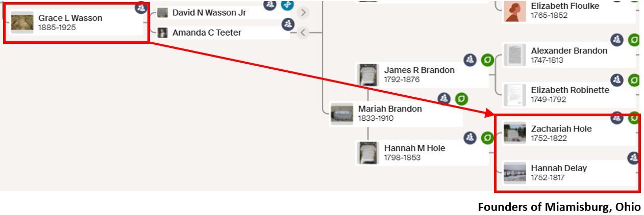Click Elizabeth Floulke's portrait thumbnail
Image resolution: width=644 pixels, height=215 pixels.
pos(515,11)
